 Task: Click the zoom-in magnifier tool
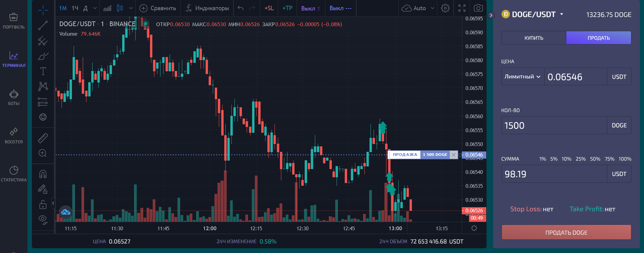coord(43,153)
